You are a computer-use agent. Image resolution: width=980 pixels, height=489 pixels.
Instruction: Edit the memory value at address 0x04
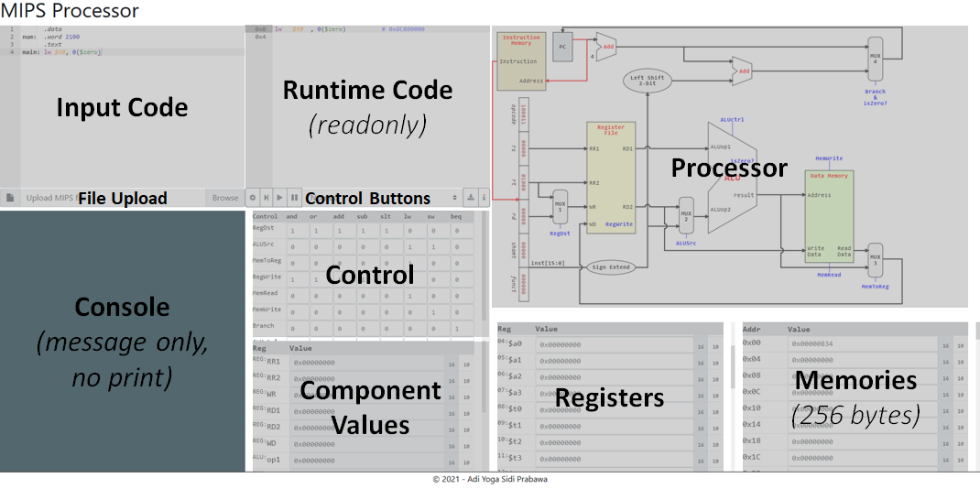click(x=863, y=361)
